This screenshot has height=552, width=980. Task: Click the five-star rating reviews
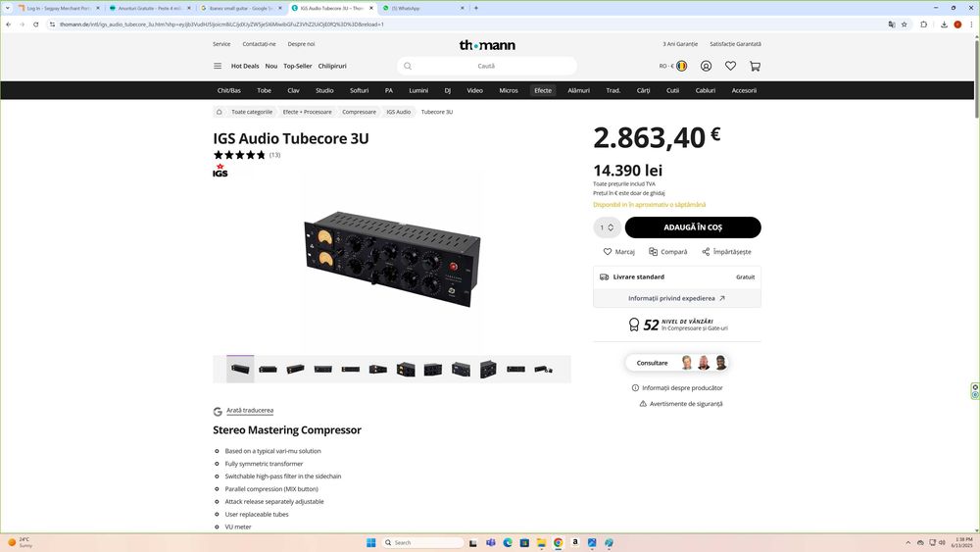(x=239, y=155)
